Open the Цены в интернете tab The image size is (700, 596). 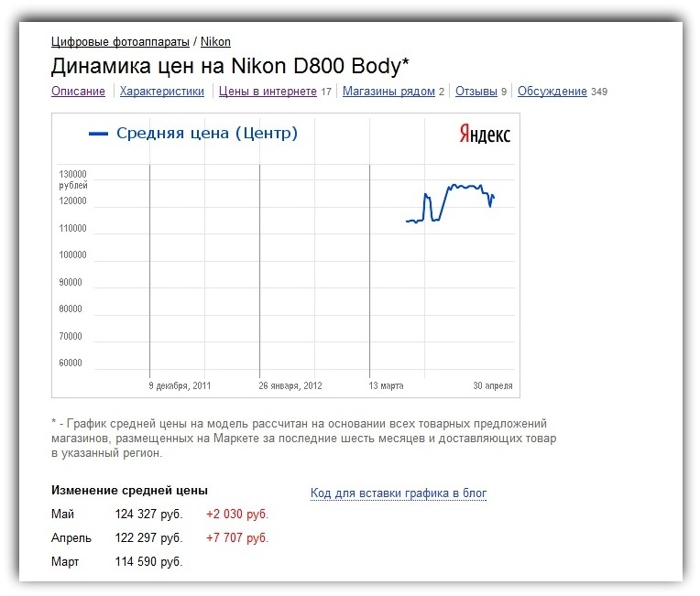click(268, 91)
